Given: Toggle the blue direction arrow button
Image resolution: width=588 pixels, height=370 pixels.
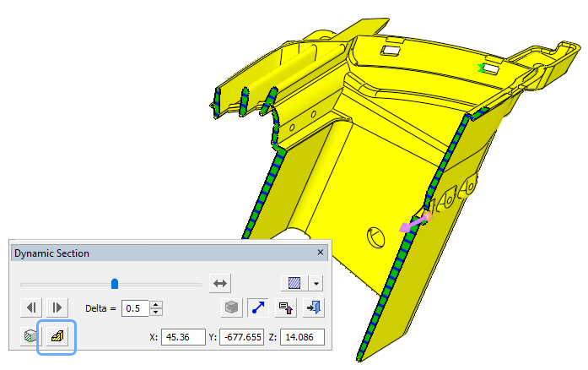Looking at the screenshot, I should pyautogui.click(x=258, y=307).
